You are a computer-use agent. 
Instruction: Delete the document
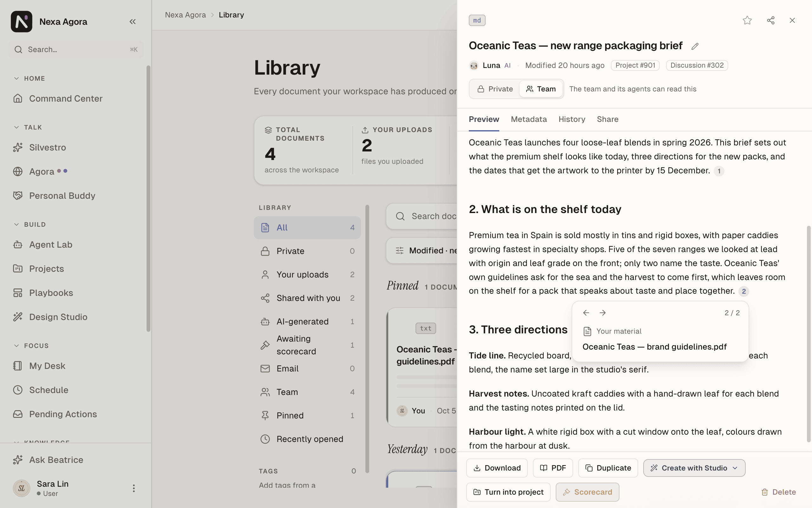(x=778, y=492)
